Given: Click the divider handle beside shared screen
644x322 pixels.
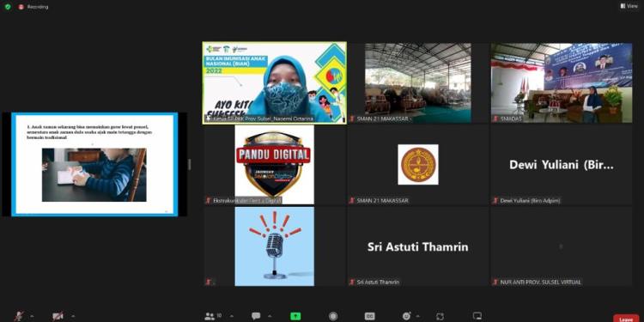Looking at the screenshot, I should click(190, 164).
